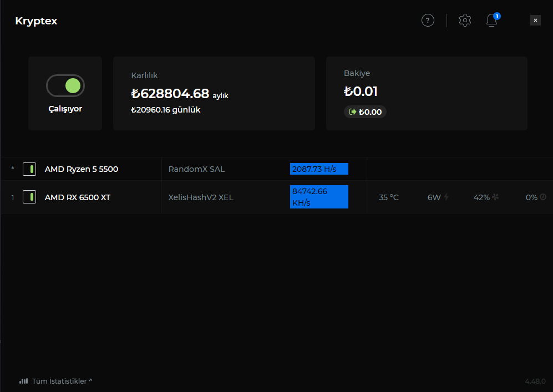Select the AMD RX 6500 XT name
Image resolution: width=553 pixels, height=392 pixels.
pos(78,197)
